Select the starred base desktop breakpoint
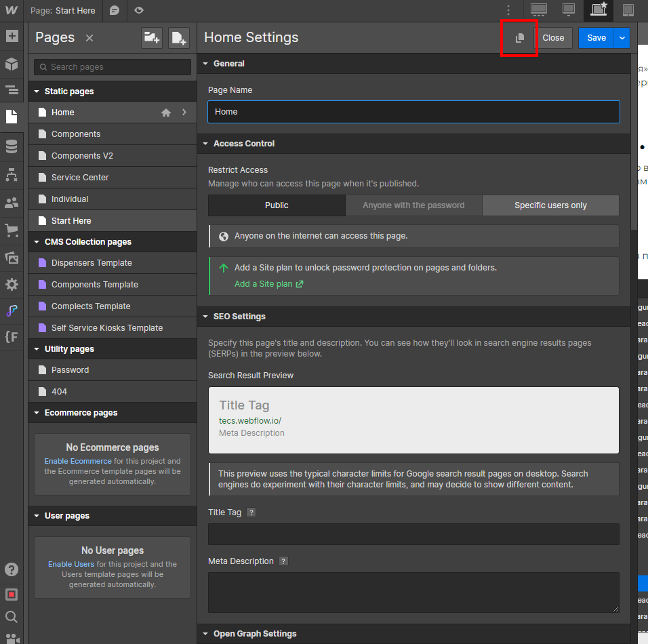The width and height of the screenshot is (648, 644). (x=599, y=10)
